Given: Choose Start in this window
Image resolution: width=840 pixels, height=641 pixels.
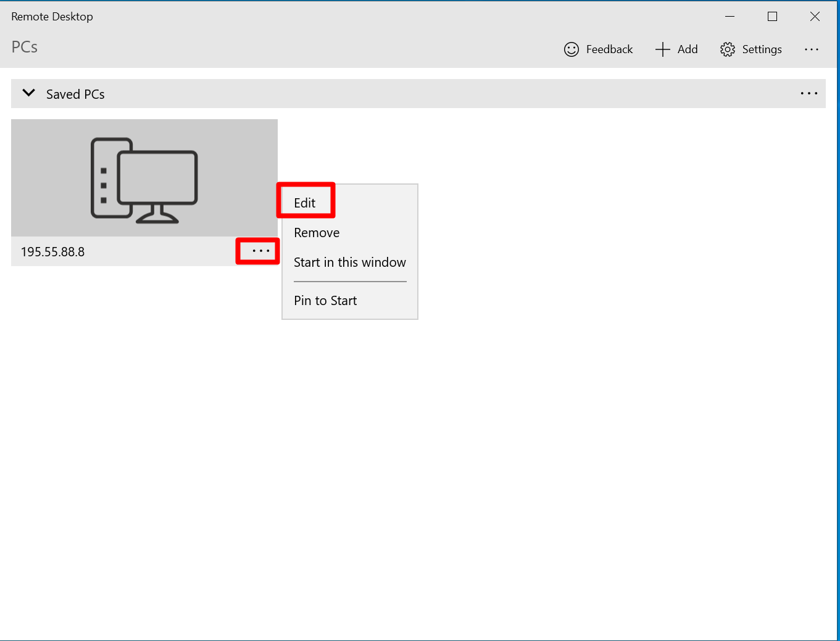Looking at the screenshot, I should click(349, 262).
